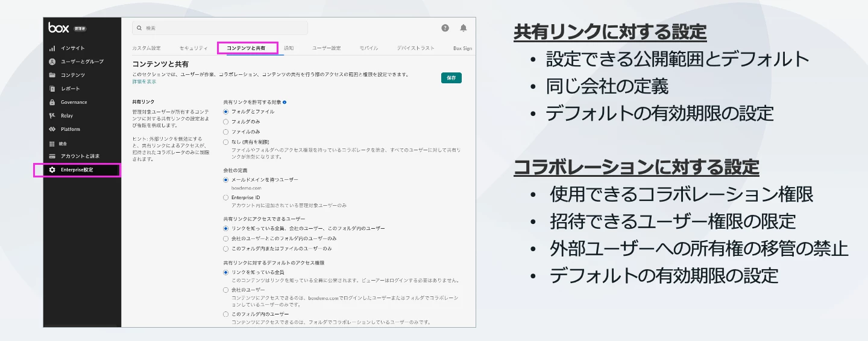Follow the 詳細を表示 link
The height and width of the screenshot is (341, 868).
pos(144,81)
